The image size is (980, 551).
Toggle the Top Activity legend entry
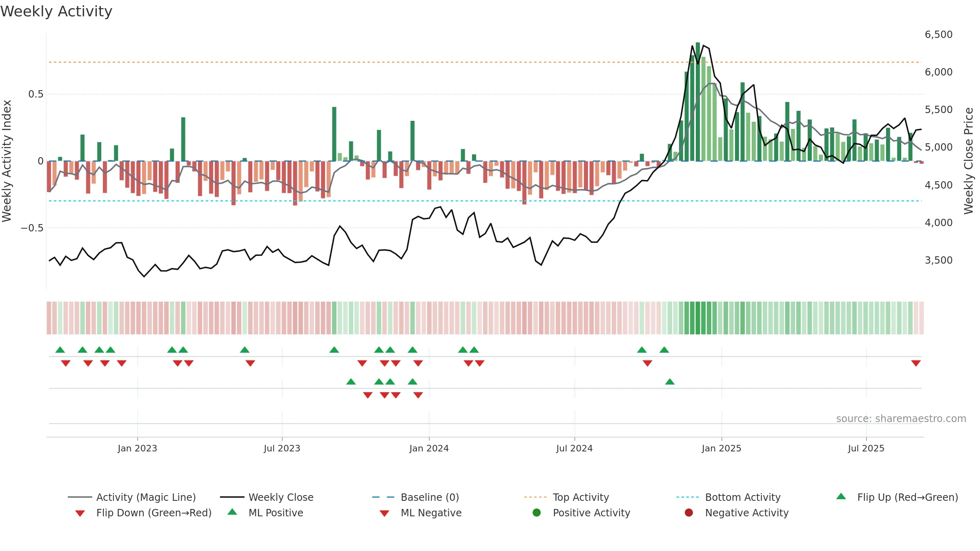coord(566,497)
